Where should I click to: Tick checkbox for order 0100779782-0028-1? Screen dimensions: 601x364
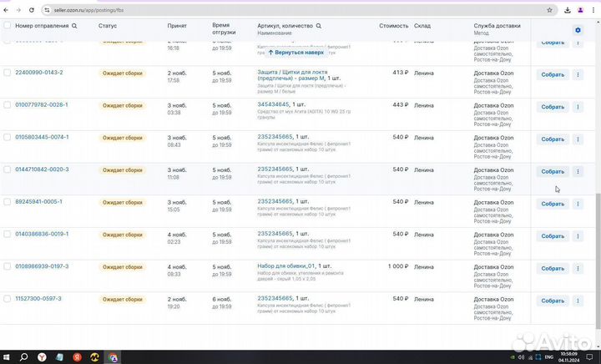pyautogui.click(x=8, y=105)
